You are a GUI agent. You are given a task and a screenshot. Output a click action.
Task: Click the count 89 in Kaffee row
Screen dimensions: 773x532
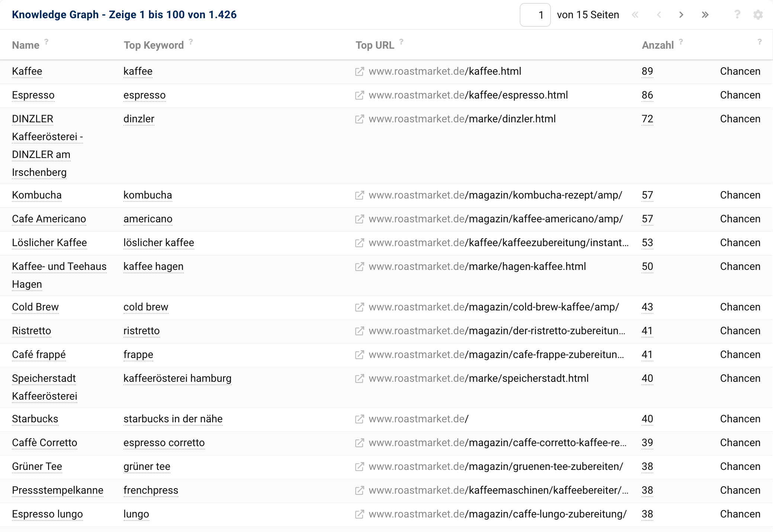[647, 71]
